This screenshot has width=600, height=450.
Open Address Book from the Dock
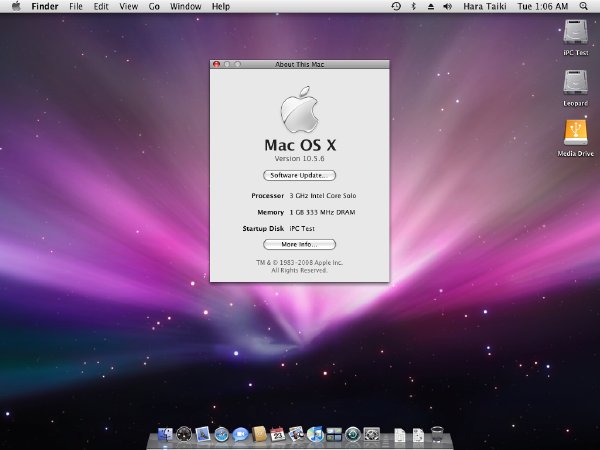259,434
